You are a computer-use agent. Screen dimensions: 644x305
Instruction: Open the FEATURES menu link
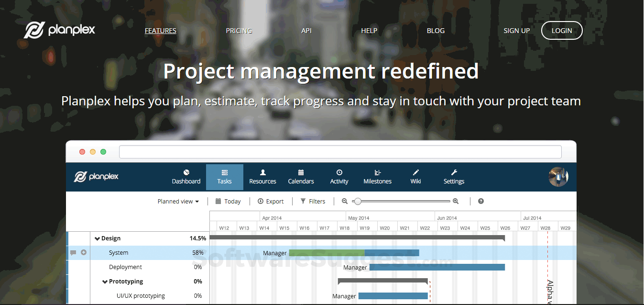point(161,31)
